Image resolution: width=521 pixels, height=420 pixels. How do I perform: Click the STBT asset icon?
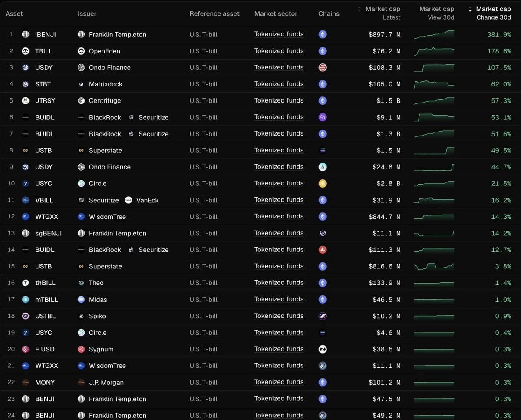click(x=26, y=84)
